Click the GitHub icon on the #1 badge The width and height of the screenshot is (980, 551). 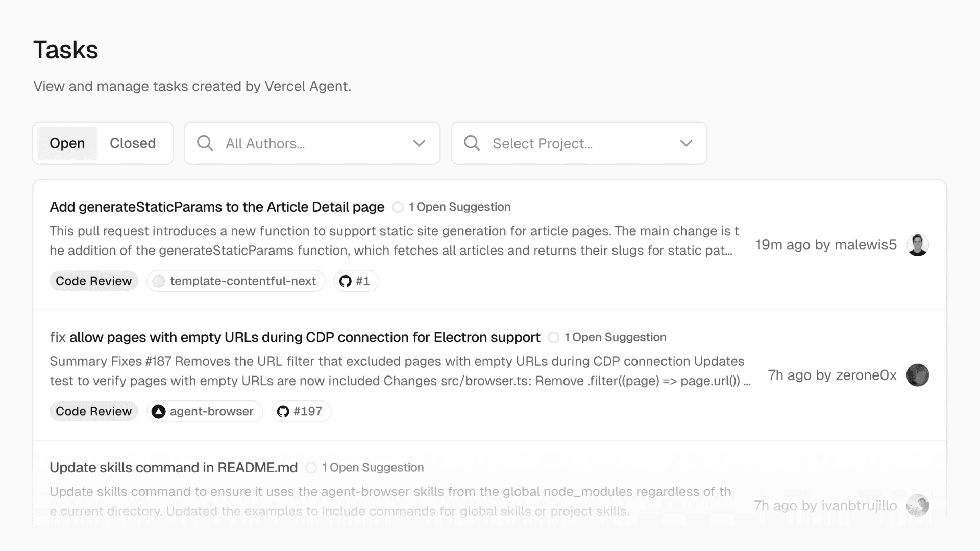pyautogui.click(x=345, y=281)
